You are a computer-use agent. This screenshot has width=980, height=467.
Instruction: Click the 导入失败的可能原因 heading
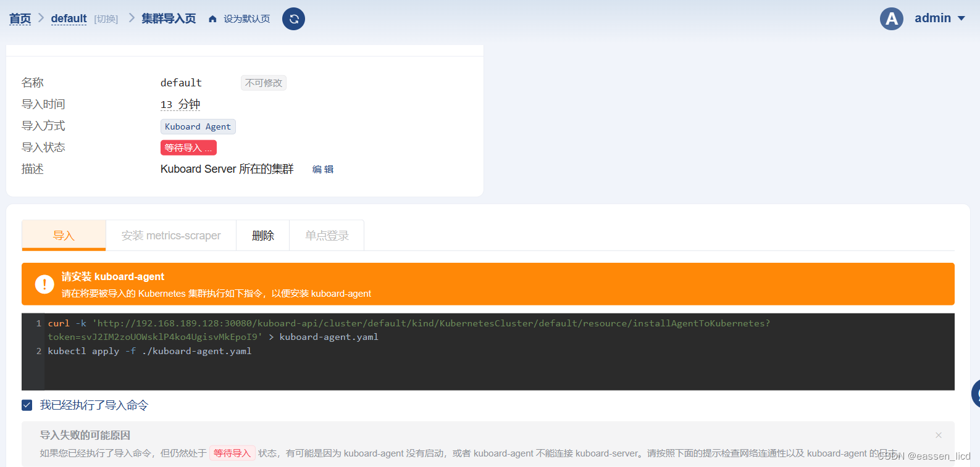click(x=85, y=435)
